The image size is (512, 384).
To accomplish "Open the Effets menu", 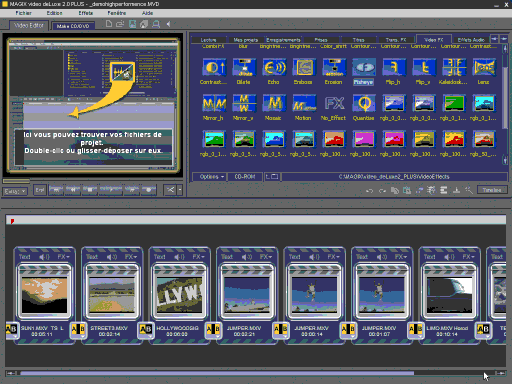I will [86, 13].
